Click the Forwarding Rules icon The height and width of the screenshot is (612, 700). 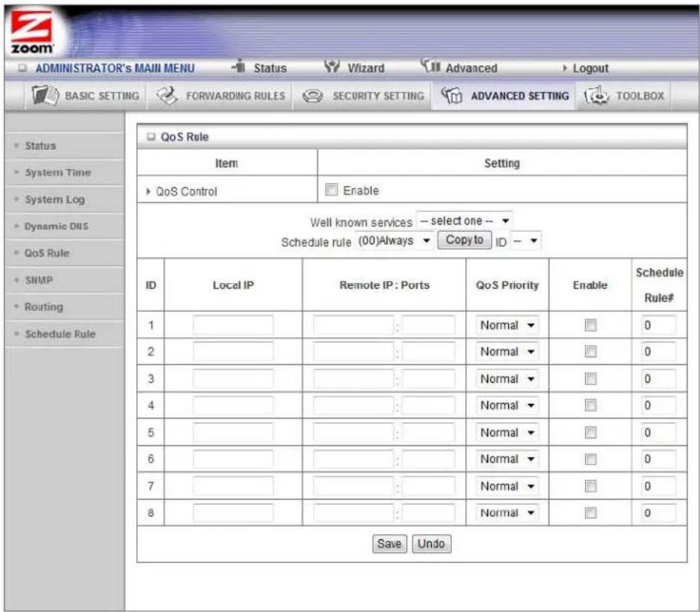(167, 96)
